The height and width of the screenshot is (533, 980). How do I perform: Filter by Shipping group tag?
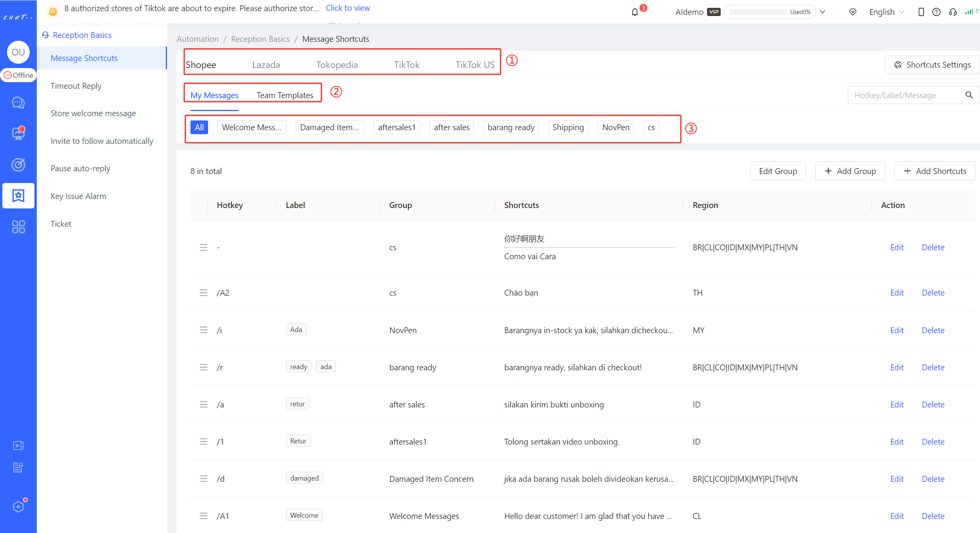coord(568,127)
